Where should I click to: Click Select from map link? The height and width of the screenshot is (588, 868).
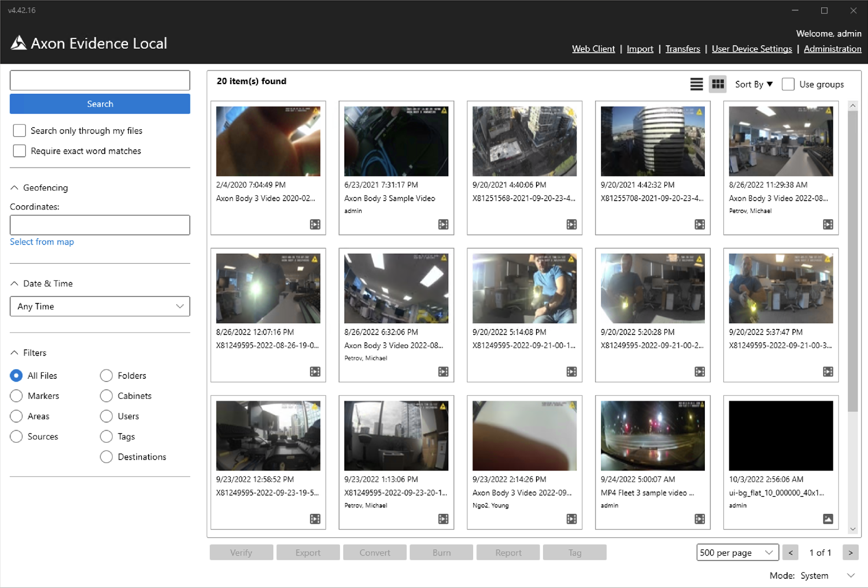pos(42,242)
